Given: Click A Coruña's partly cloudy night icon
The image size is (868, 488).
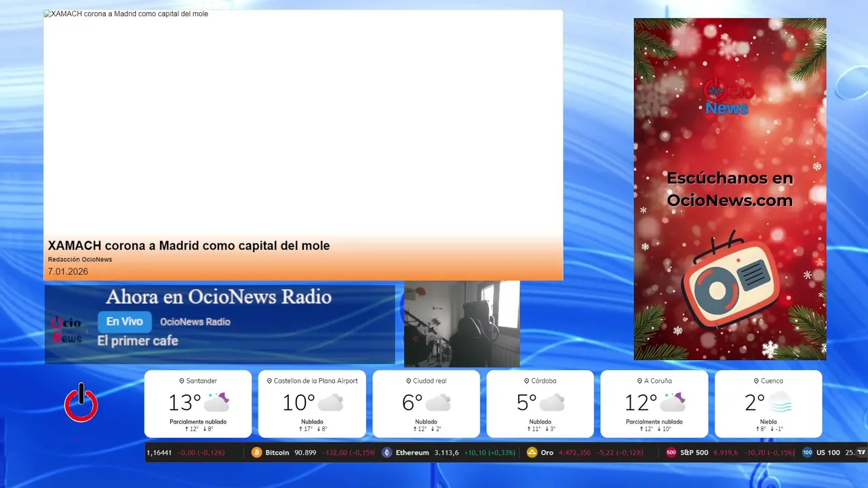Looking at the screenshot, I should click(672, 402).
